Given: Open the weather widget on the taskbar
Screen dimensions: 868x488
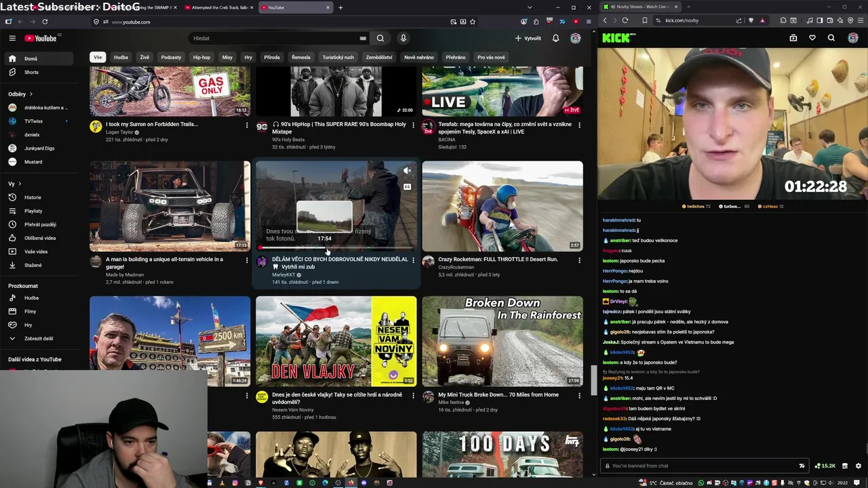Looking at the screenshot, I should [x=666, y=483].
